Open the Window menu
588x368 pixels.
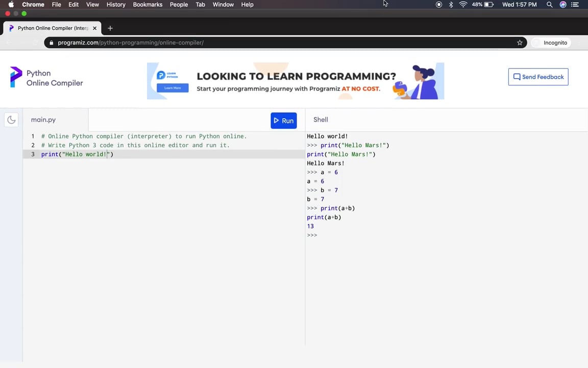coord(223,5)
